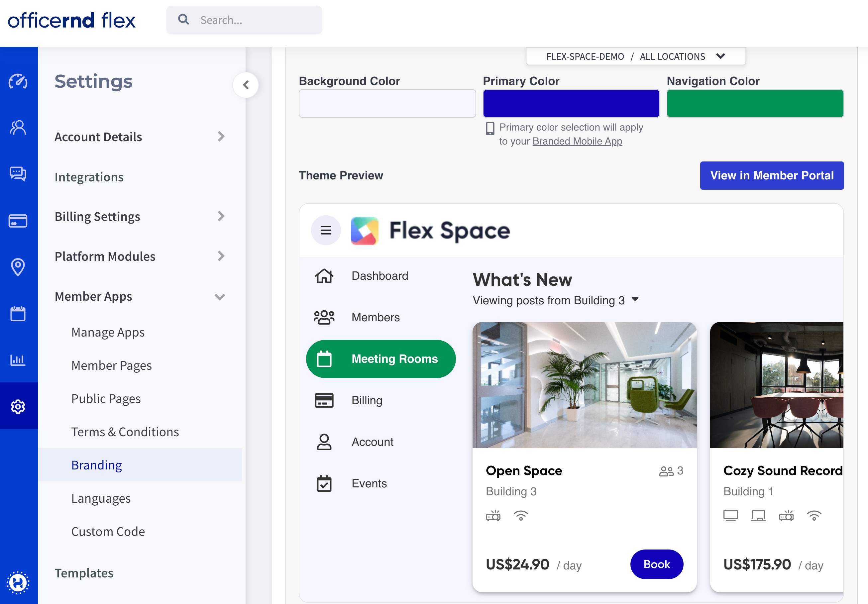Click the wifi icon on Cozy Sound card

point(814,516)
